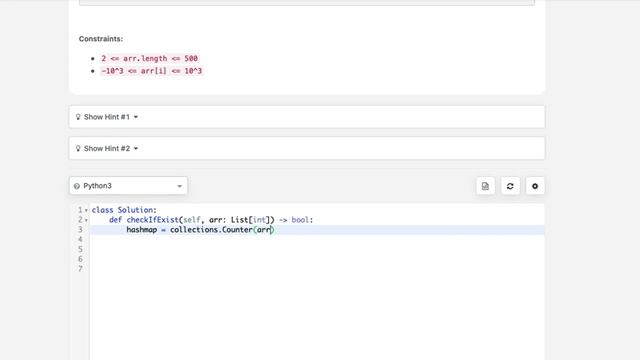The width and height of the screenshot is (640, 360).
Task: Place cursor on empty editor line 4
Action: pos(317,240)
